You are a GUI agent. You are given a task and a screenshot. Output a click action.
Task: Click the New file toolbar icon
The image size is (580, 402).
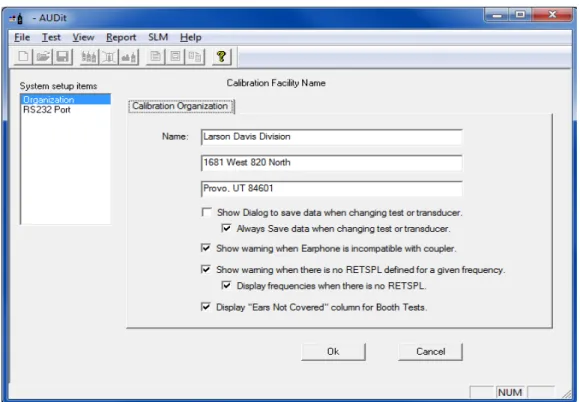click(24, 57)
